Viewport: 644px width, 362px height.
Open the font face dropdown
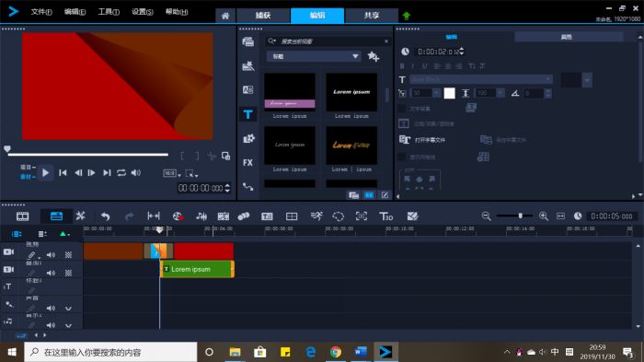point(481,79)
